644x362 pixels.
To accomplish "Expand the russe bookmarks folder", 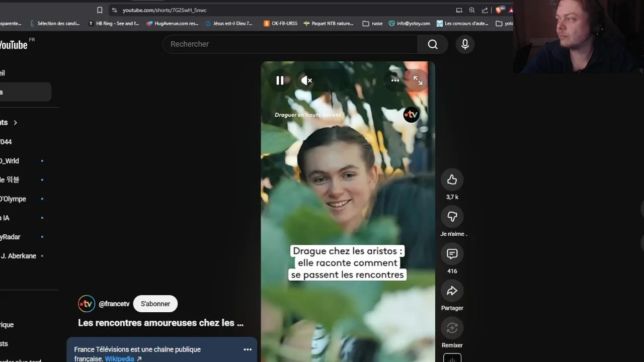I will [373, 24].
